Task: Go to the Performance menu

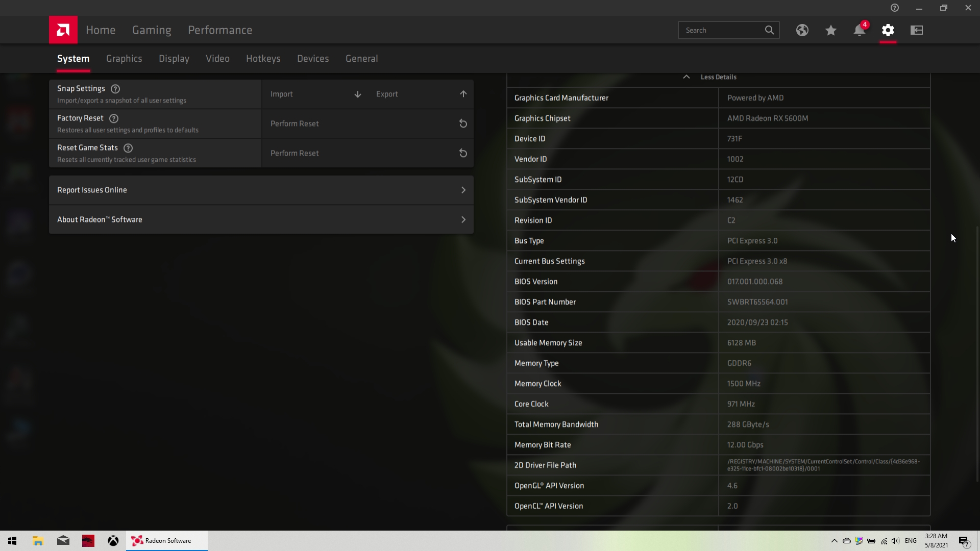Action: click(219, 30)
